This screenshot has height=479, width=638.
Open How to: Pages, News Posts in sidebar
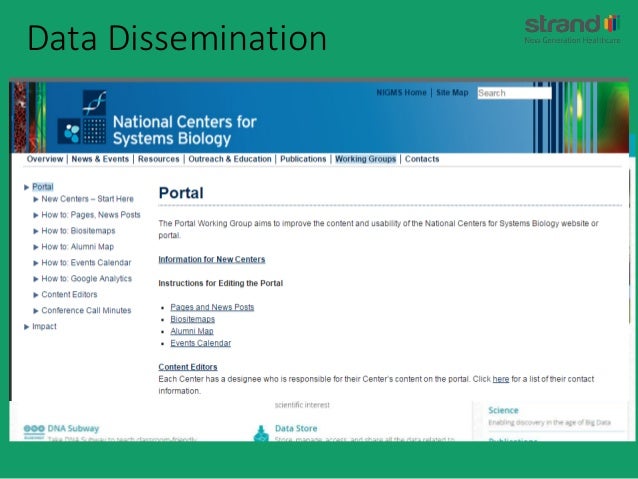(91, 215)
